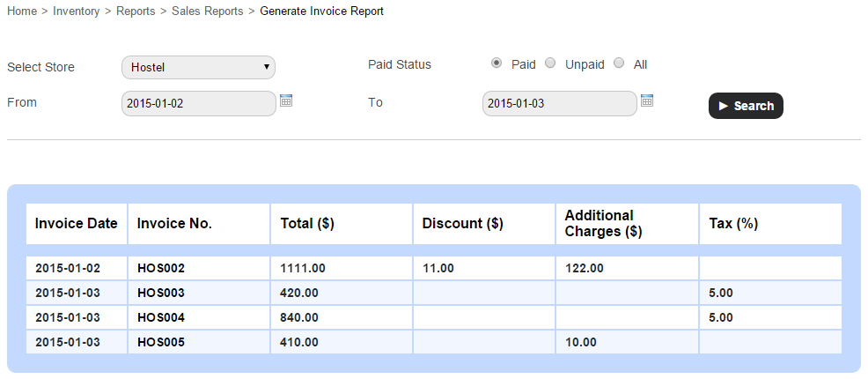Select the Unpaid radio button
Screen dimensions: 868x379
pyautogui.click(x=550, y=63)
